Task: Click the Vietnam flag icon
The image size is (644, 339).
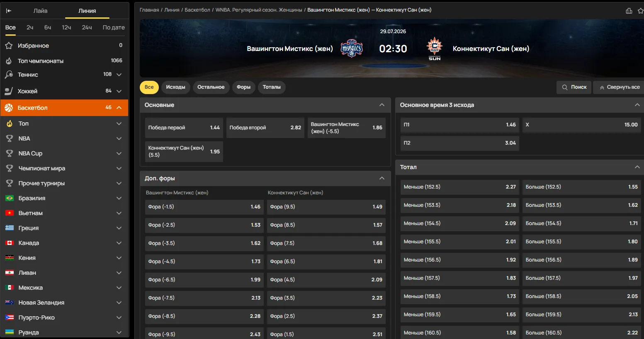Action: (x=10, y=213)
